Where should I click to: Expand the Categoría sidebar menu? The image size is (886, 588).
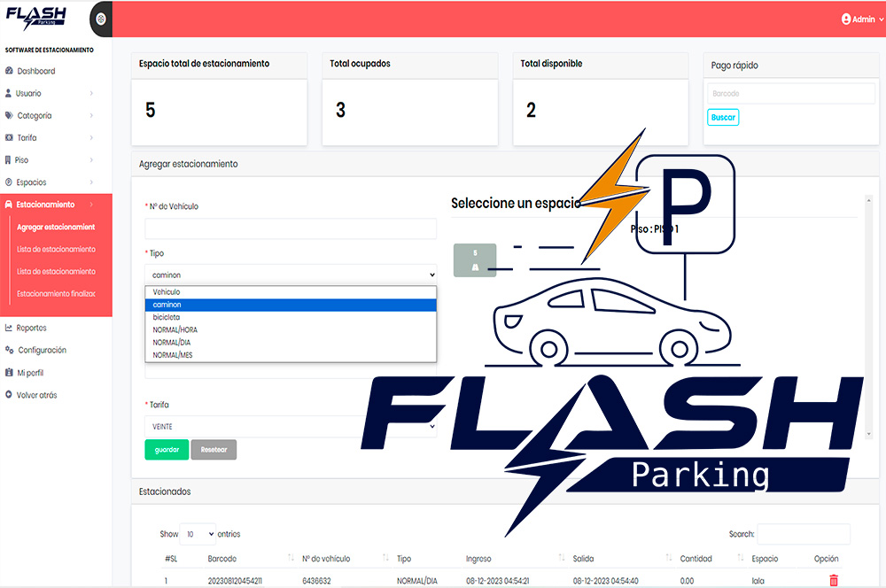coord(34,115)
